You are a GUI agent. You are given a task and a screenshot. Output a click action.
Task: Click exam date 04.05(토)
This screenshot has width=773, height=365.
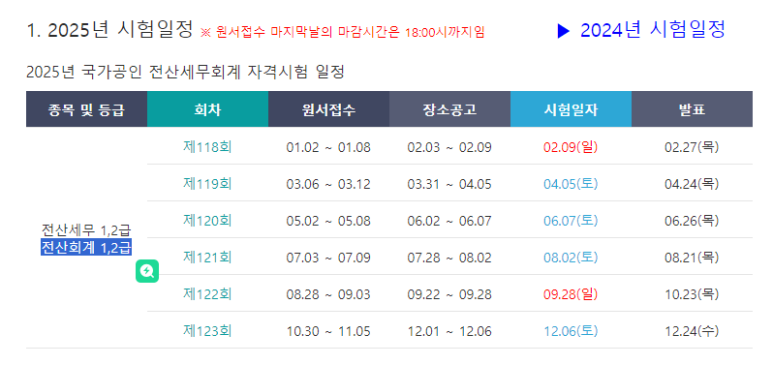[x=571, y=184]
